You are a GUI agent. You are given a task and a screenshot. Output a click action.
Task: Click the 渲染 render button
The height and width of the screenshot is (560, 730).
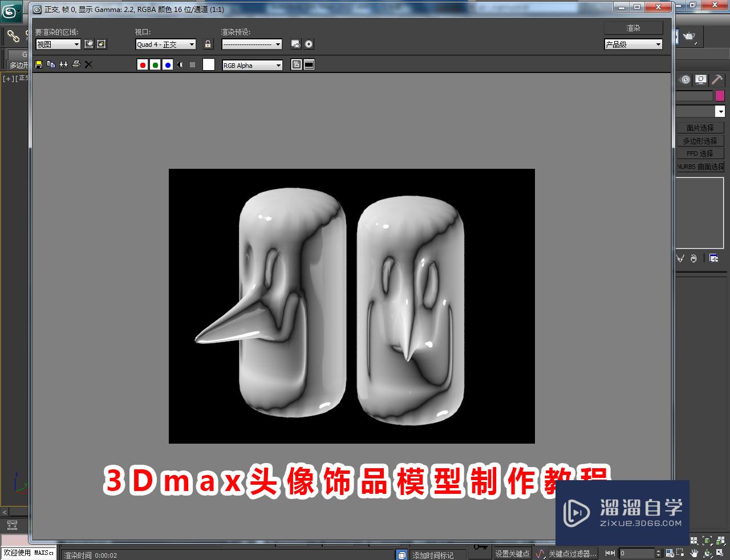point(634,28)
